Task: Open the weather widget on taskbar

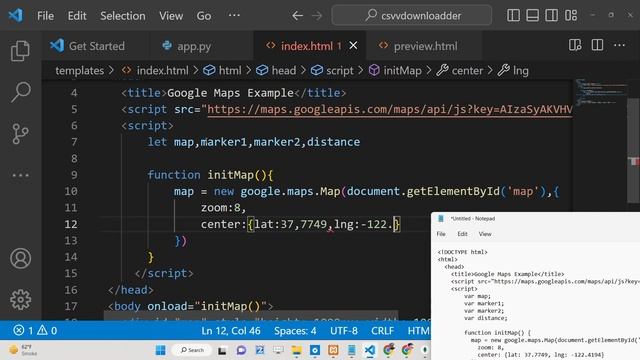Action: point(24,350)
